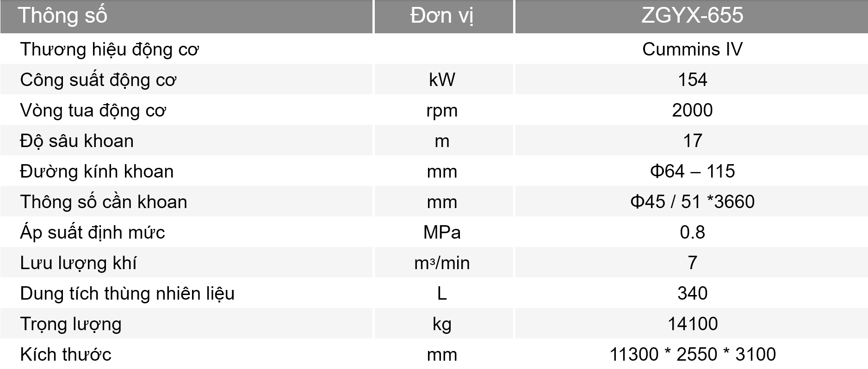Click the weight value '14100'

(692, 324)
